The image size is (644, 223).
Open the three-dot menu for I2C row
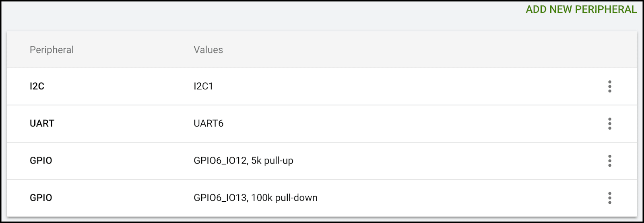tap(610, 86)
